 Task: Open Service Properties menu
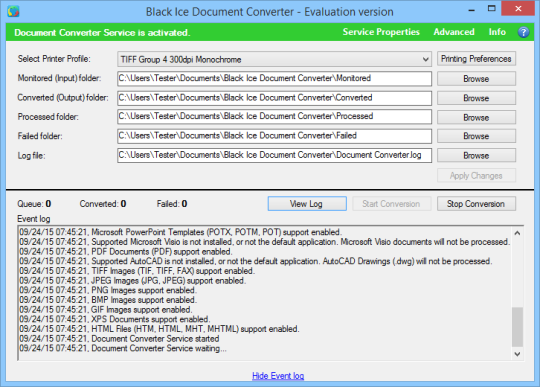[x=381, y=32]
